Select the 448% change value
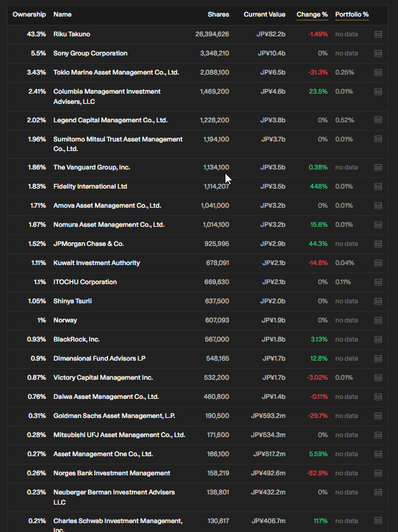The height and width of the screenshot is (532, 398). click(x=318, y=186)
